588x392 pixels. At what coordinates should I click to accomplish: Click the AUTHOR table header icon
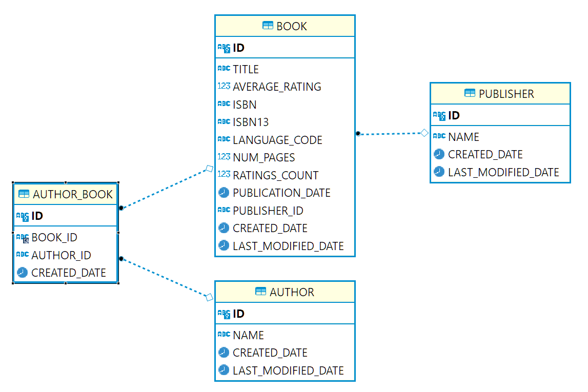tap(261, 292)
